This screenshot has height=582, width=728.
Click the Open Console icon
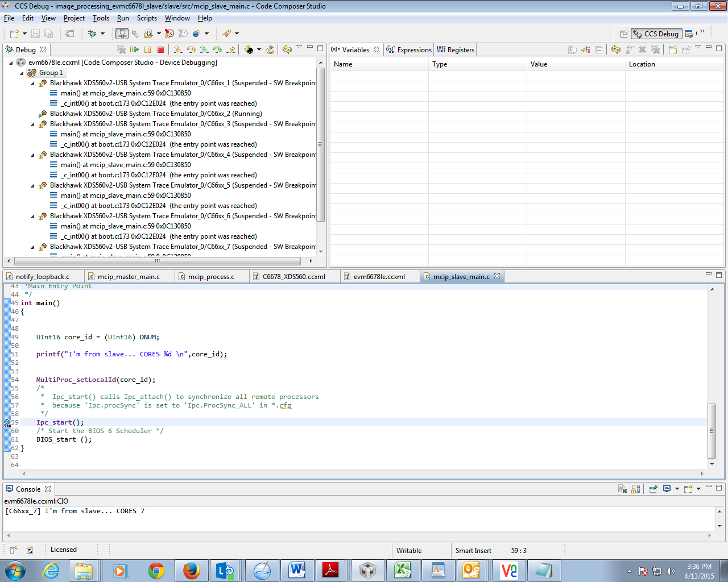pyautogui.click(x=688, y=489)
